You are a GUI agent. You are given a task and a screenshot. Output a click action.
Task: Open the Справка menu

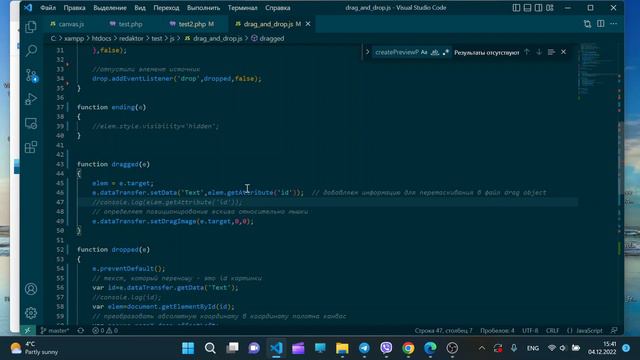click(x=278, y=8)
